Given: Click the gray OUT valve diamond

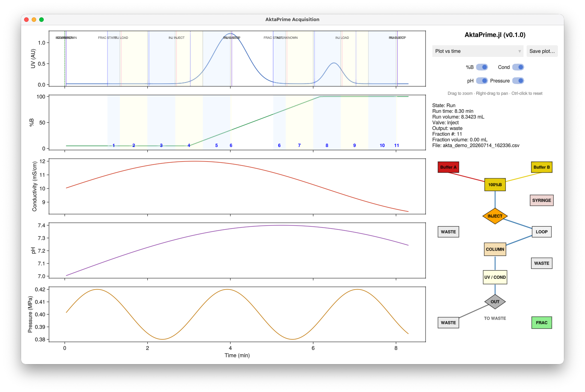Looking at the screenshot, I should click(x=495, y=302).
